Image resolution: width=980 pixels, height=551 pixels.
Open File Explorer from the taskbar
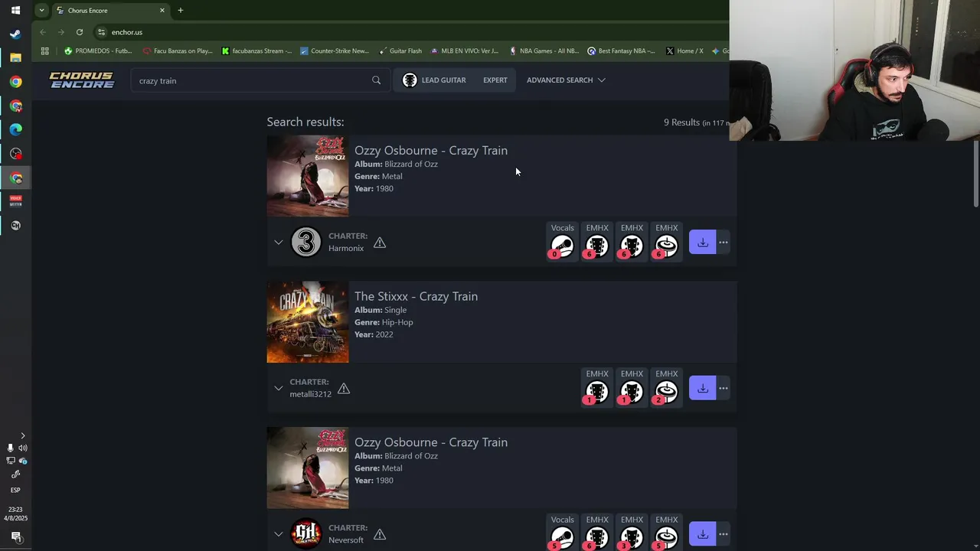pos(15,58)
